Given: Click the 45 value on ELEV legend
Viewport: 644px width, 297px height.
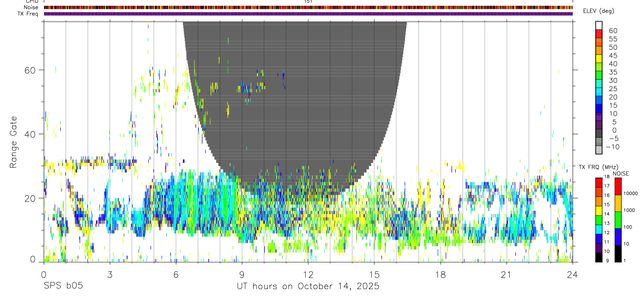Looking at the screenshot, I should [613, 56].
